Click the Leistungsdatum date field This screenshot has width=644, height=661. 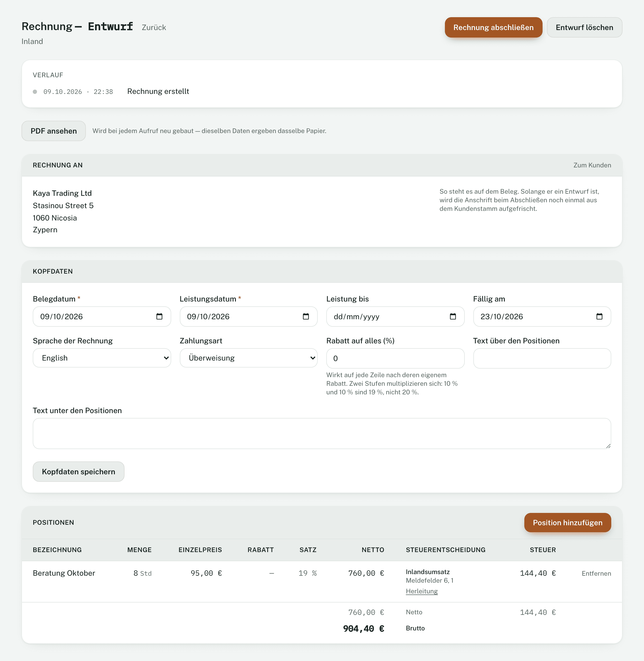tap(248, 317)
